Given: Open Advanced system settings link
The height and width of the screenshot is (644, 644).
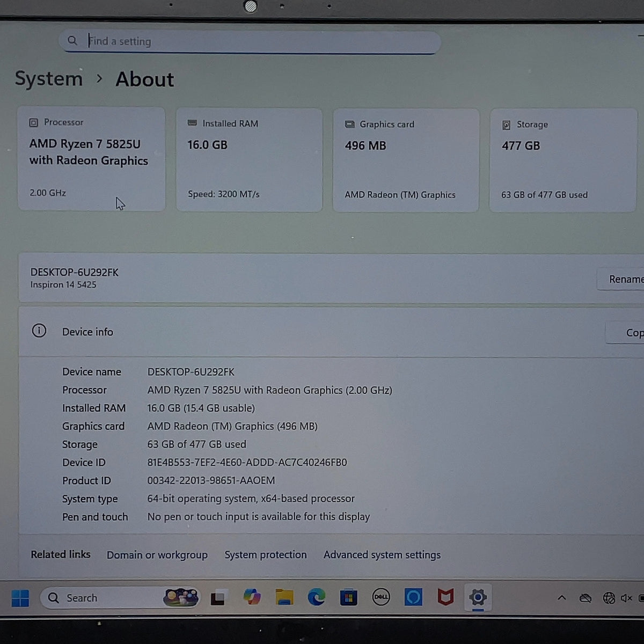Looking at the screenshot, I should [x=382, y=555].
